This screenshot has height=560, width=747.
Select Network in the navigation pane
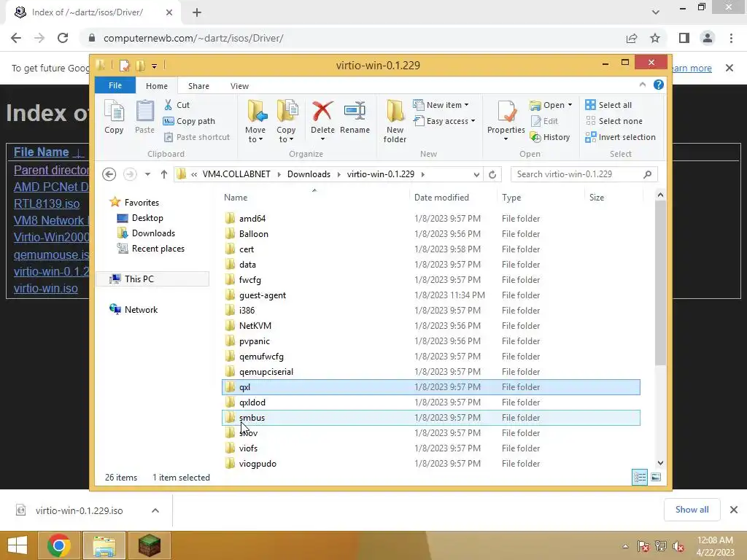141,309
